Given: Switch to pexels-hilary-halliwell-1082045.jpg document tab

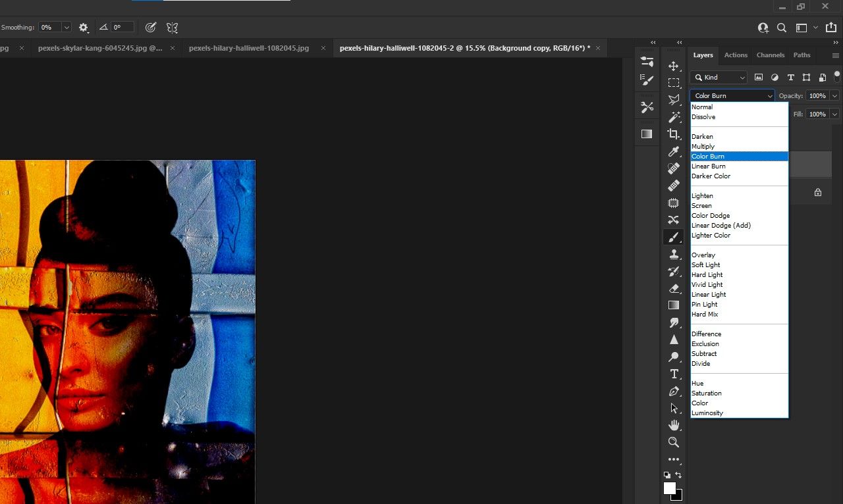Looking at the screenshot, I should point(249,48).
